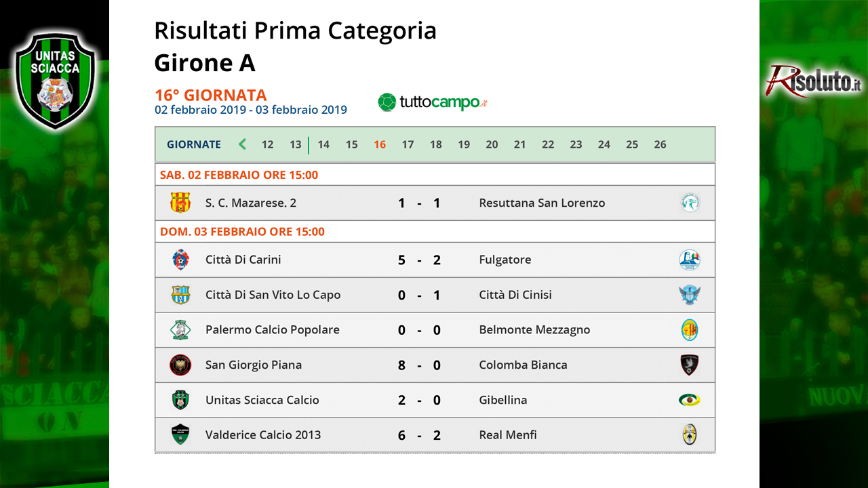Click the Palermo Calcio Popolare name
Screen dimensions: 868x488
pyautogui.click(x=273, y=330)
